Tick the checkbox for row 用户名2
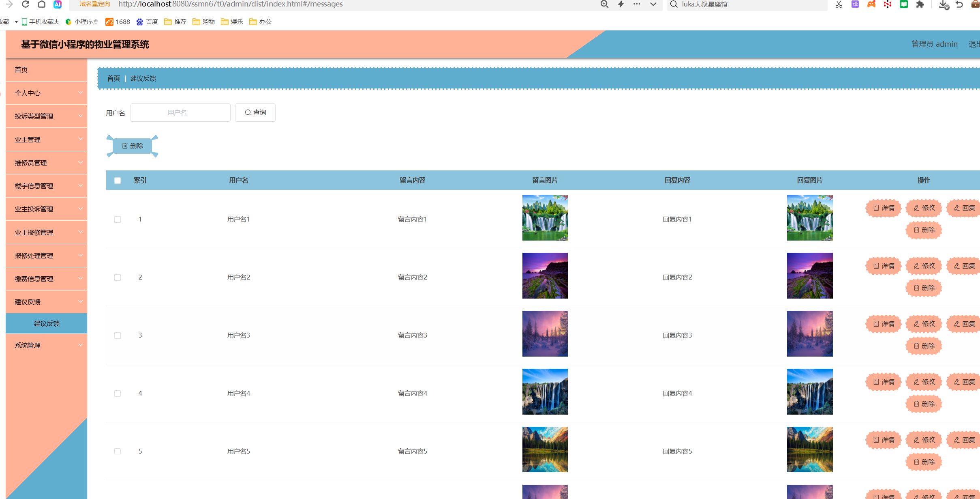 pyautogui.click(x=118, y=277)
